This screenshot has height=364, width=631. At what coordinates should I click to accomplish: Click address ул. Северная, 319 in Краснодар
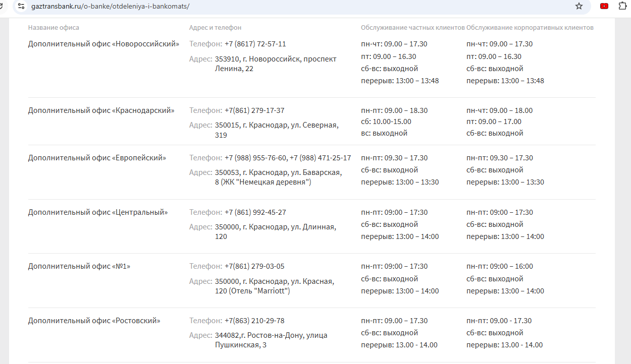tap(277, 130)
